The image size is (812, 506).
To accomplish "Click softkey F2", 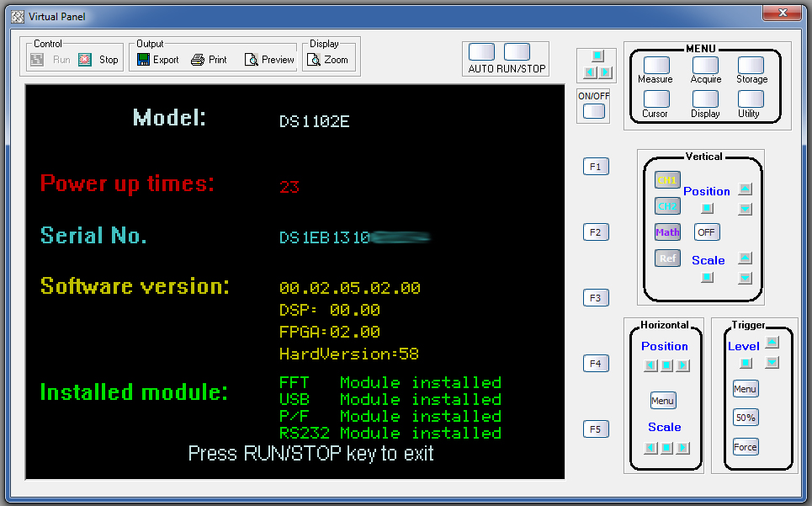I will 596,232.
